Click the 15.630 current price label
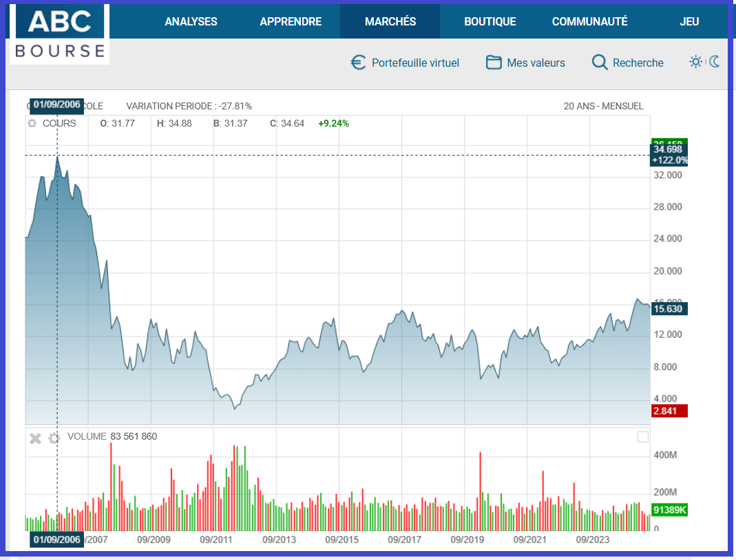 [x=668, y=310]
